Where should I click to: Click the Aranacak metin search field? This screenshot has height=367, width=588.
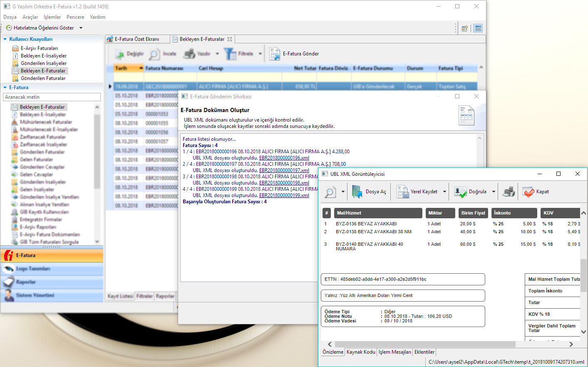52,97
